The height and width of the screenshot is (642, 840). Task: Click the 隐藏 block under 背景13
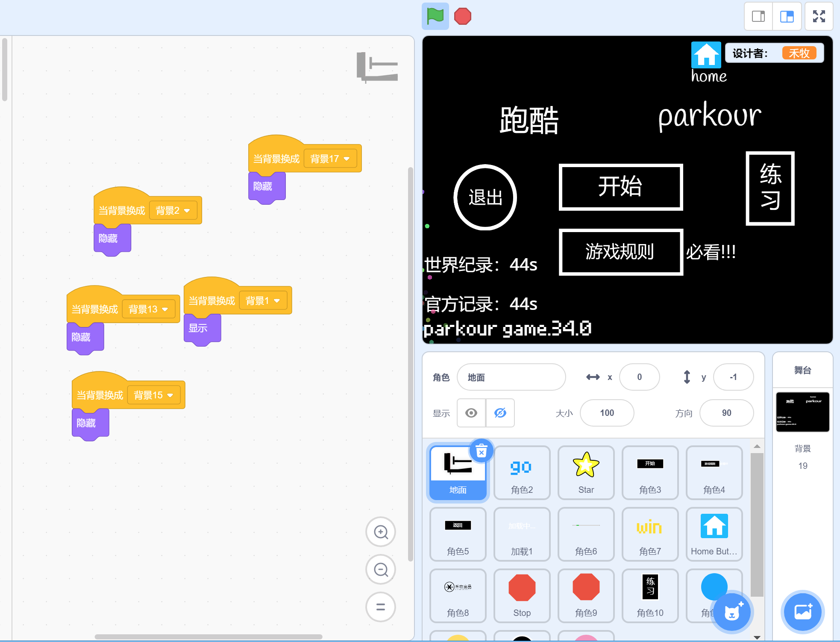click(x=85, y=337)
